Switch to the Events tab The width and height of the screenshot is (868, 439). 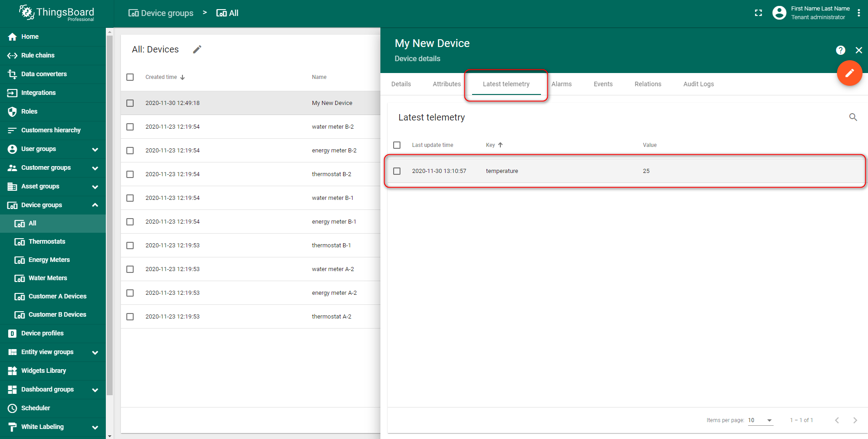(603, 84)
